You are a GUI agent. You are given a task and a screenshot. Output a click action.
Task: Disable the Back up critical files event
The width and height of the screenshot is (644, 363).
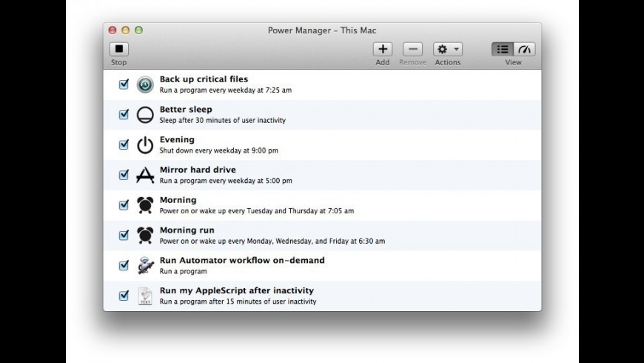tap(124, 84)
